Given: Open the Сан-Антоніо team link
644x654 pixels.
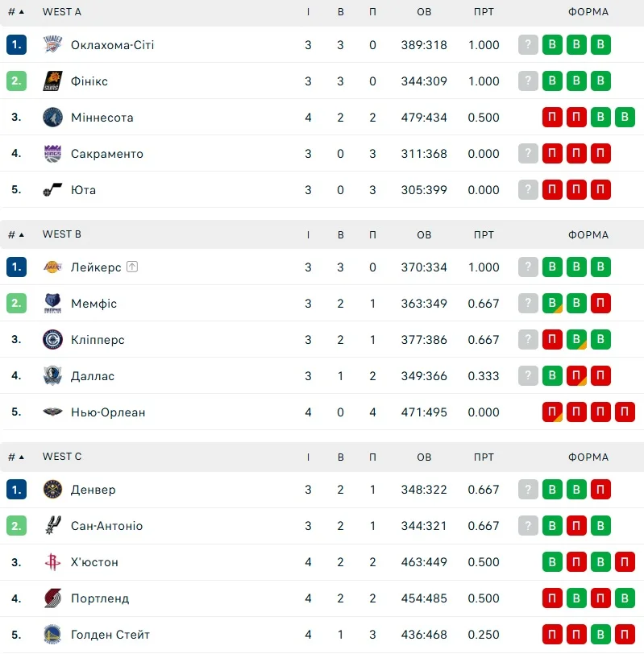Looking at the screenshot, I should (106, 526).
